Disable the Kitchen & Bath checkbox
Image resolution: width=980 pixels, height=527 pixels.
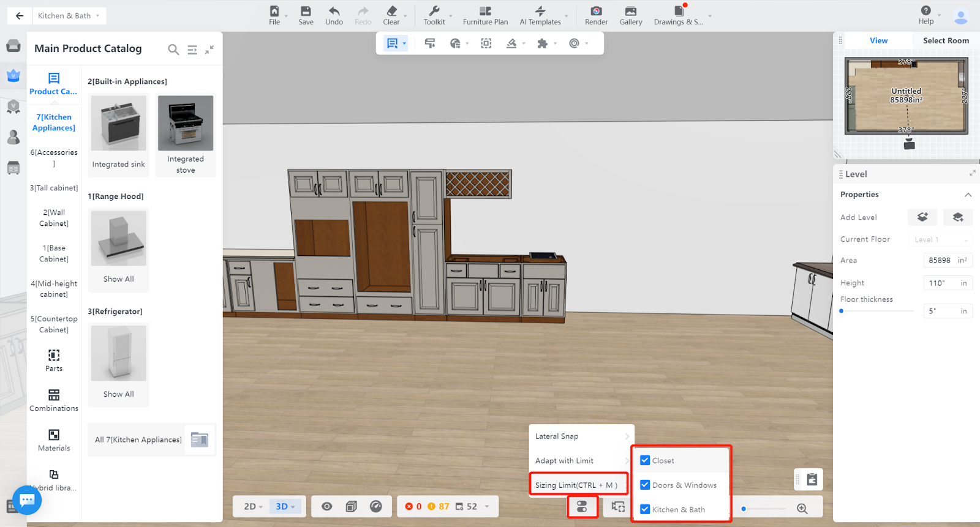coord(645,509)
